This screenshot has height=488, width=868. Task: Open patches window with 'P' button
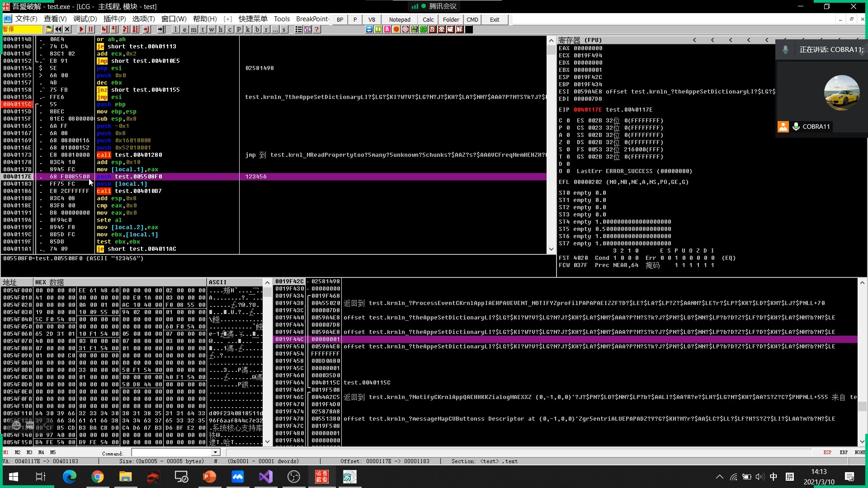(x=239, y=29)
